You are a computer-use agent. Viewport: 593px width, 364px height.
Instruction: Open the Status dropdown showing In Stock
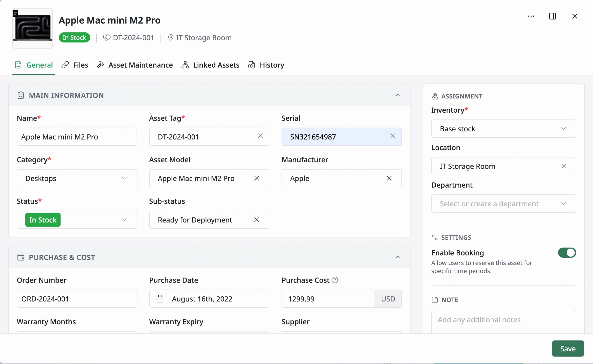click(77, 220)
